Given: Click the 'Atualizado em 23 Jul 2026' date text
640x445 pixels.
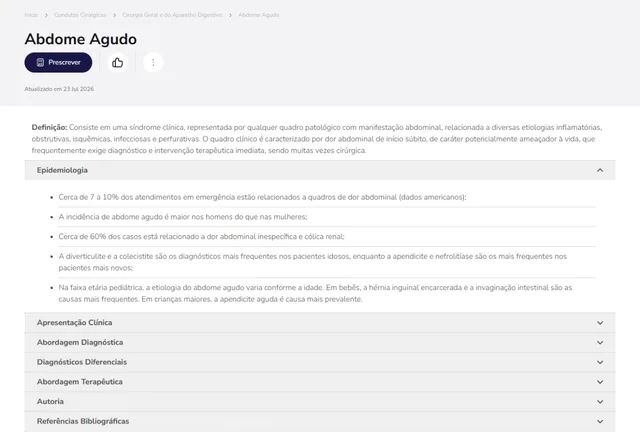Looking at the screenshot, I should click(x=59, y=89).
